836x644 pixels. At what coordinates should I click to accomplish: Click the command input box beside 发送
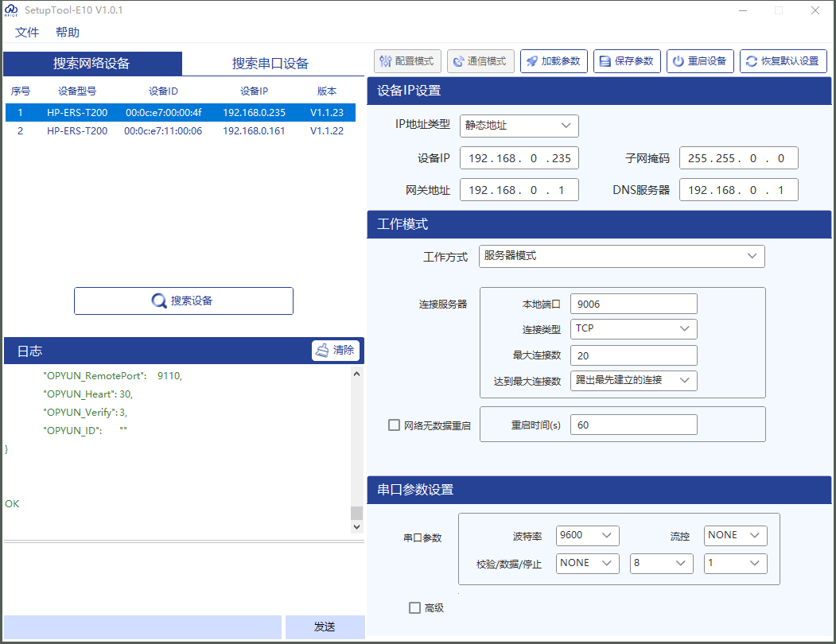tap(142, 627)
